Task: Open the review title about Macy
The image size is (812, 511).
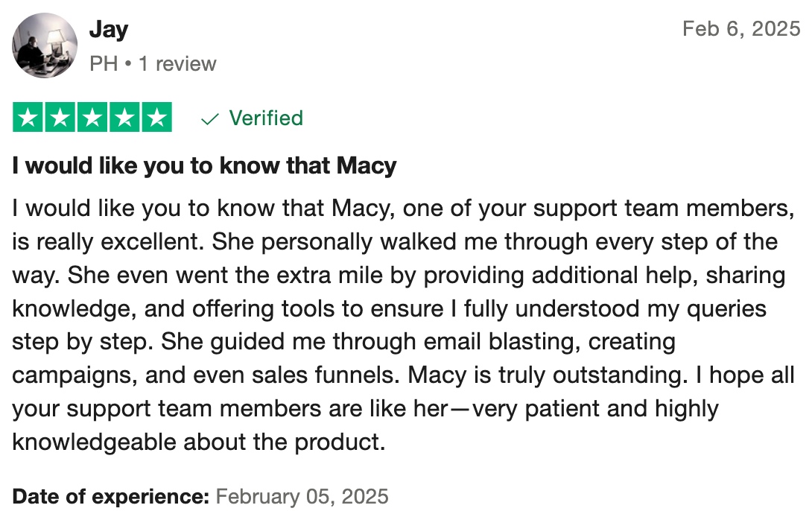Action: click(x=205, y=165)
